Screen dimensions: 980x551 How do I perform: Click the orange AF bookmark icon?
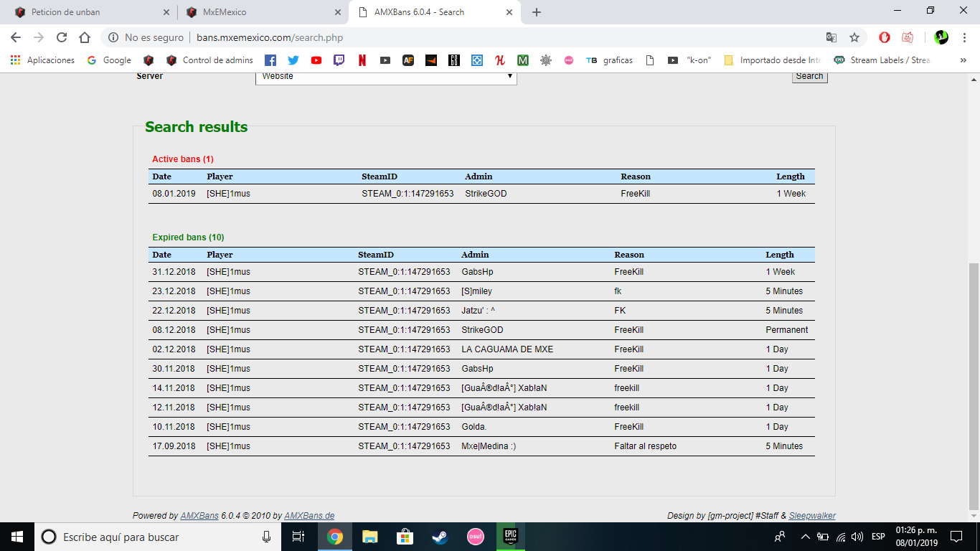click(x=408, y=60)
